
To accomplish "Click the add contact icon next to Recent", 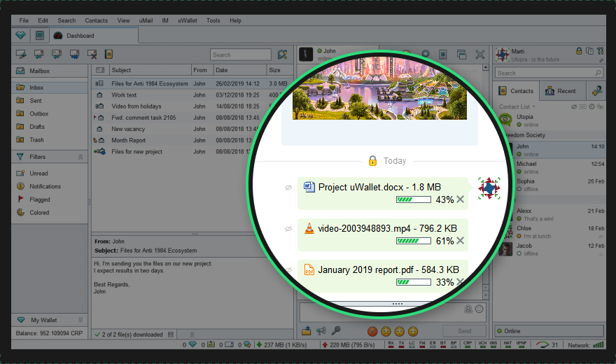I will click(x=596, y=91).
